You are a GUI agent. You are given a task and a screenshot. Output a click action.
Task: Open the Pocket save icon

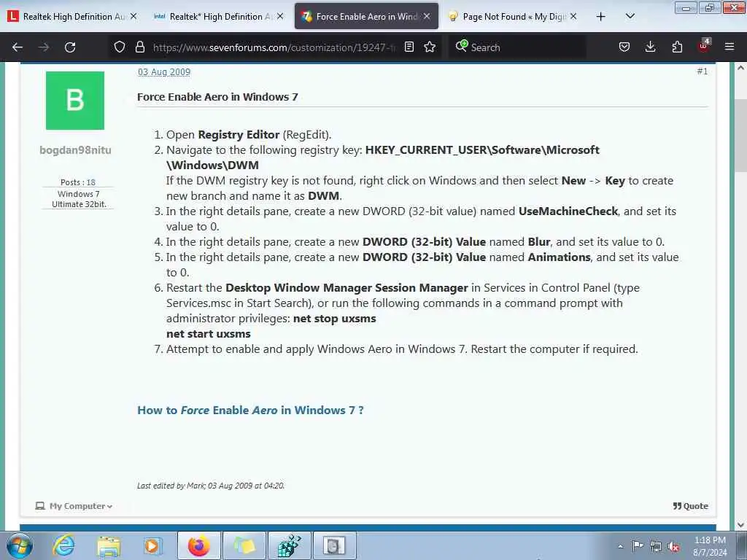(624, 47)
